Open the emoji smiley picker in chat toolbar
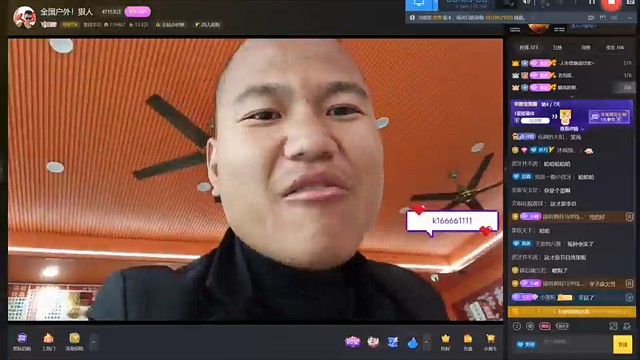640x360 pixels. pos(517,326)
